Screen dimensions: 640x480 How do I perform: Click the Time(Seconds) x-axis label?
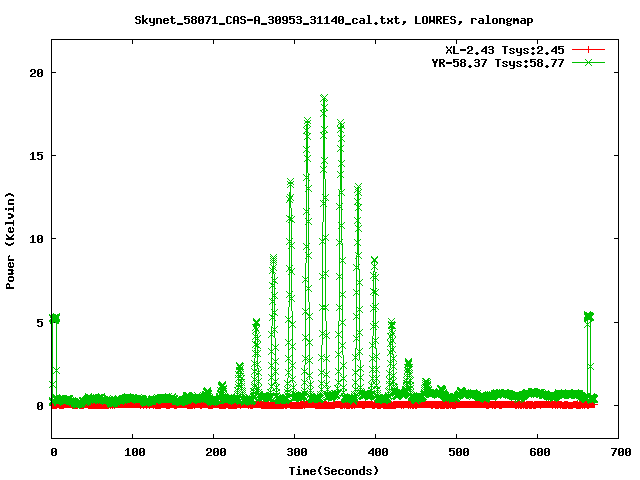point(334,471)
